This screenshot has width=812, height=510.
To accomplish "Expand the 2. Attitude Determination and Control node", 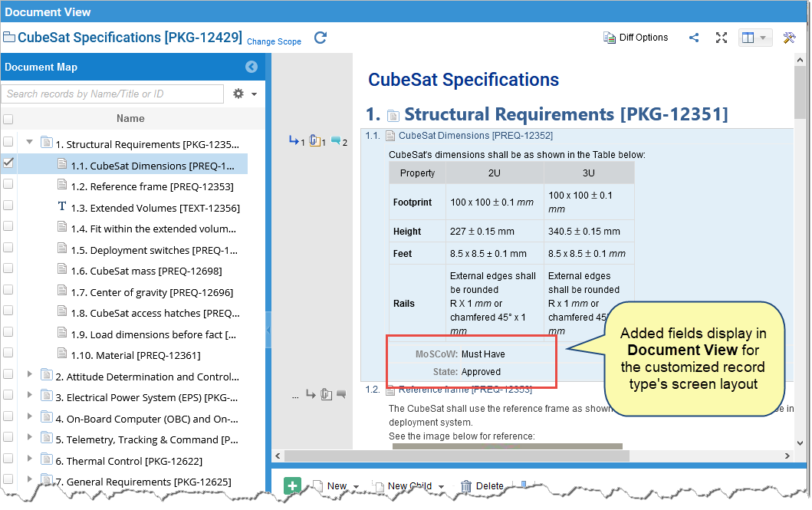I will (x=29, y=373).
